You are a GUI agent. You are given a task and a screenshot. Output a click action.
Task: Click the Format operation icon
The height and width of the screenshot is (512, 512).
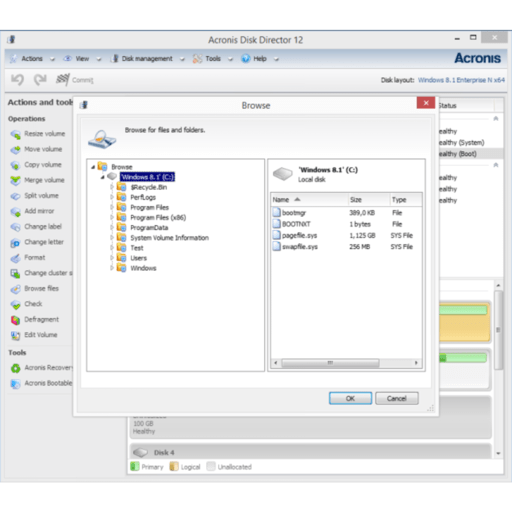click(15, 258)
